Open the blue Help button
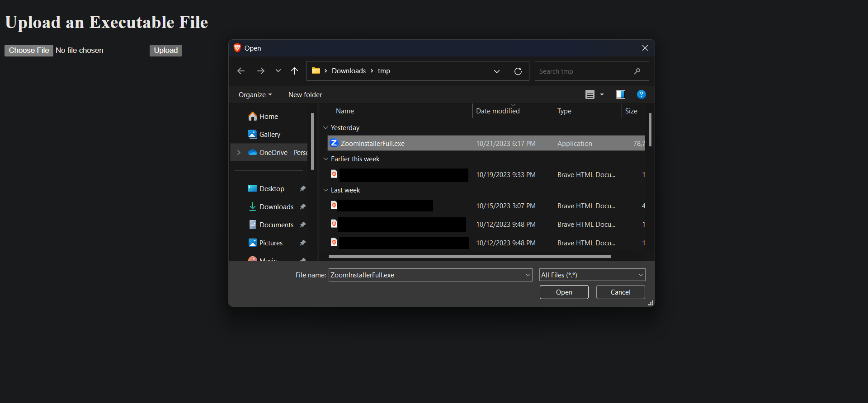The height and width of the screenshot is (403, 868). [x=641, y=94]
